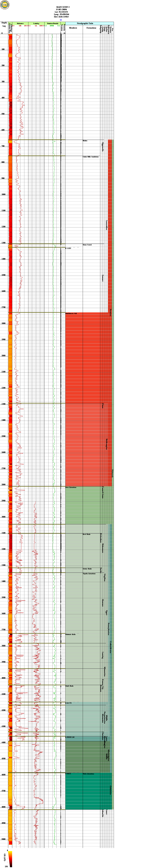The height and width of the screenshot is (868, 154).
Task: Click the GR (API) color scale legend bar
Action: (x=10, y=859)
